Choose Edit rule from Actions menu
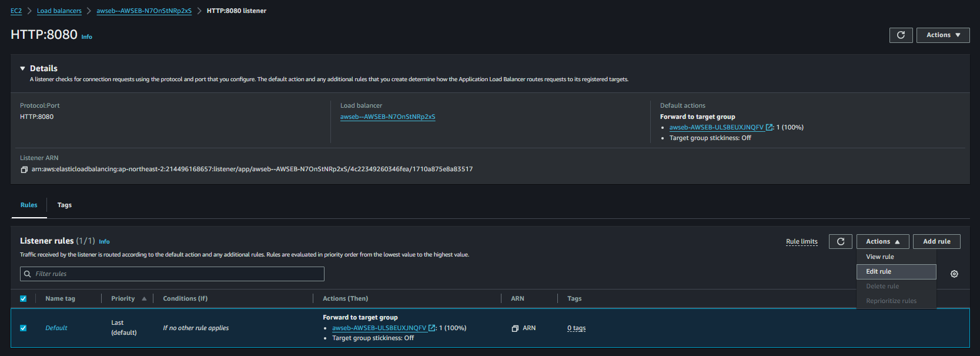Image resolution: width=980 pixels, height=356 pixels. (897, 271)
